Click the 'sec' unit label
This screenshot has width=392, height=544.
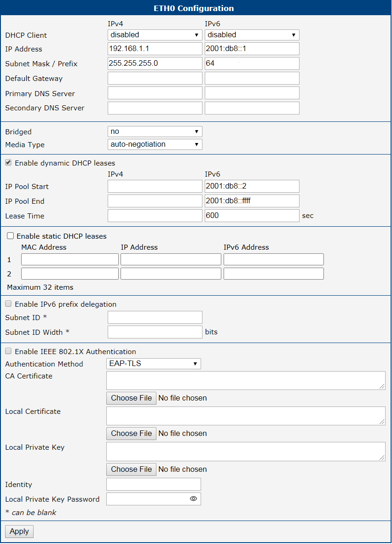[x=308, y=216]
